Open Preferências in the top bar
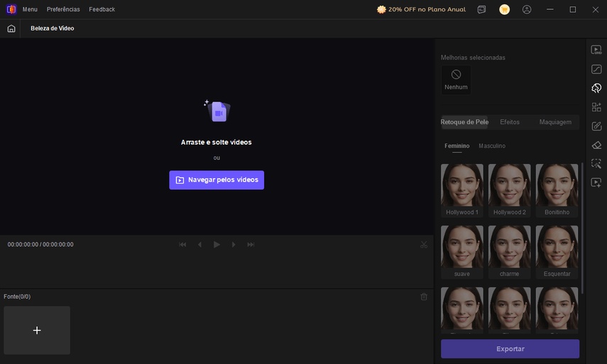 63,9
